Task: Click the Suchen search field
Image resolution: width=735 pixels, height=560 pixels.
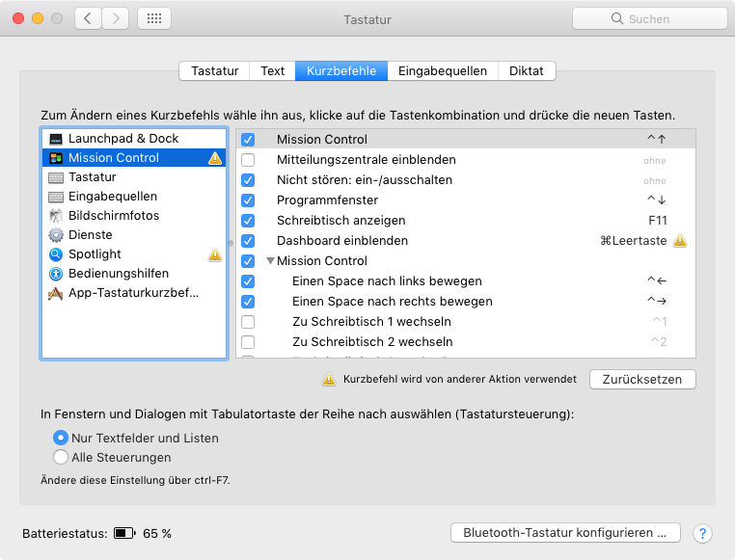Action: point(650,18)
